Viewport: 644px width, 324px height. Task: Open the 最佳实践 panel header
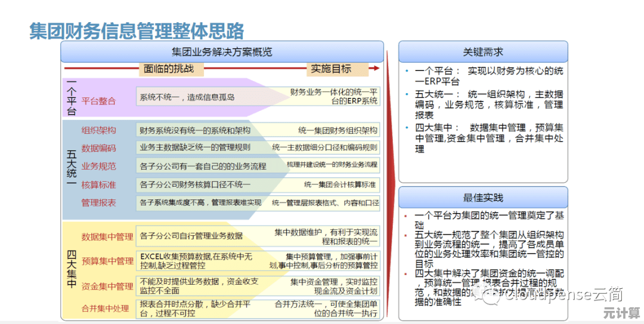(483, 198)
